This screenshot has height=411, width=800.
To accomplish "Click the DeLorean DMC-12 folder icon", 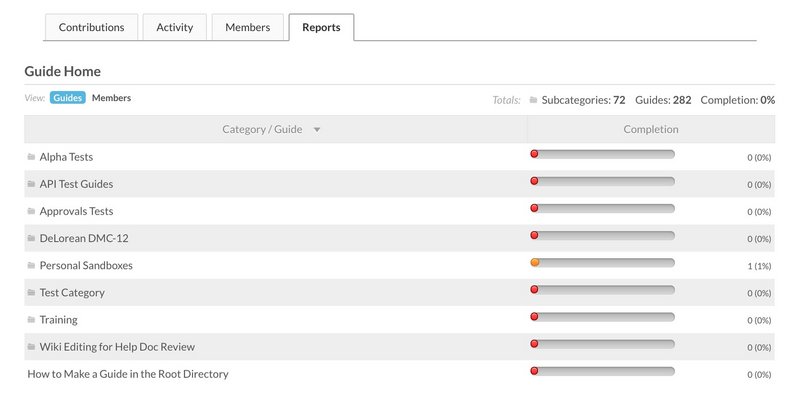I will 31,239.
